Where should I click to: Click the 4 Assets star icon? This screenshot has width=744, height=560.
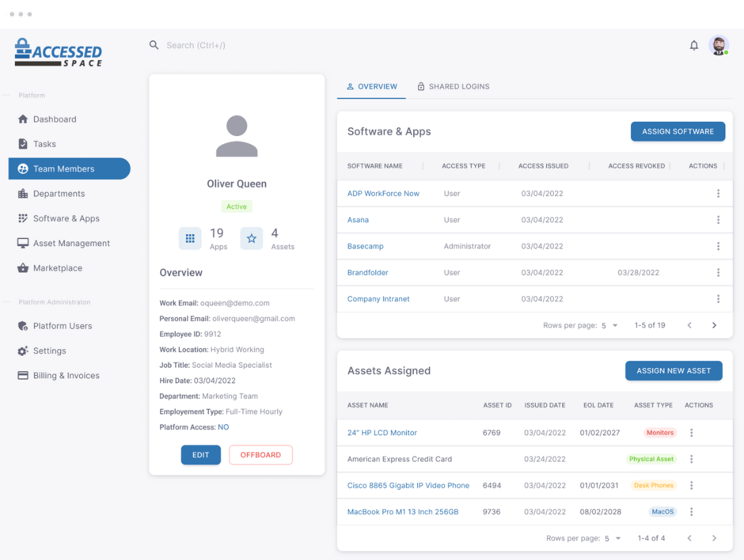[252, 238]
